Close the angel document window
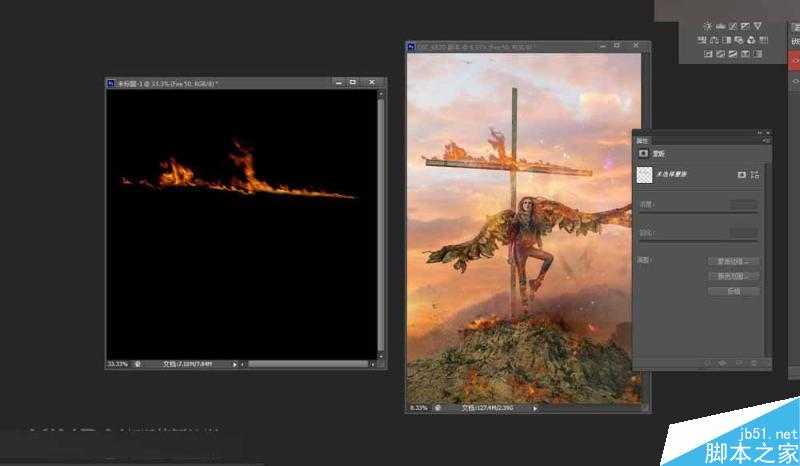Screen dimensions: 800x466 coord(636,45)
